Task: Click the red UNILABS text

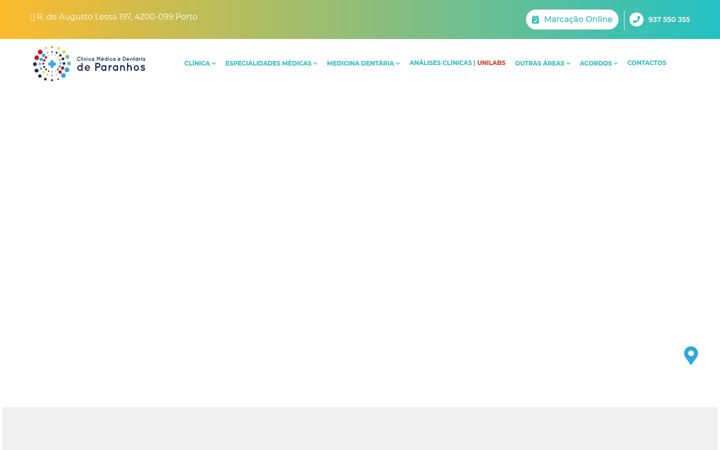Action: pyautogui.click(x=491, y=63)
